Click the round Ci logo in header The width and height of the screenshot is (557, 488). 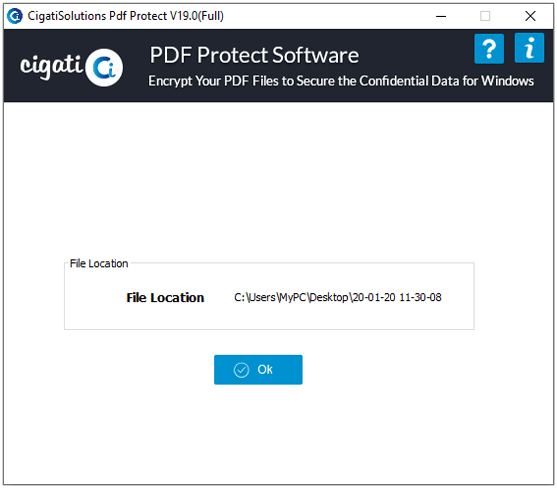click(x=104, y=67)
